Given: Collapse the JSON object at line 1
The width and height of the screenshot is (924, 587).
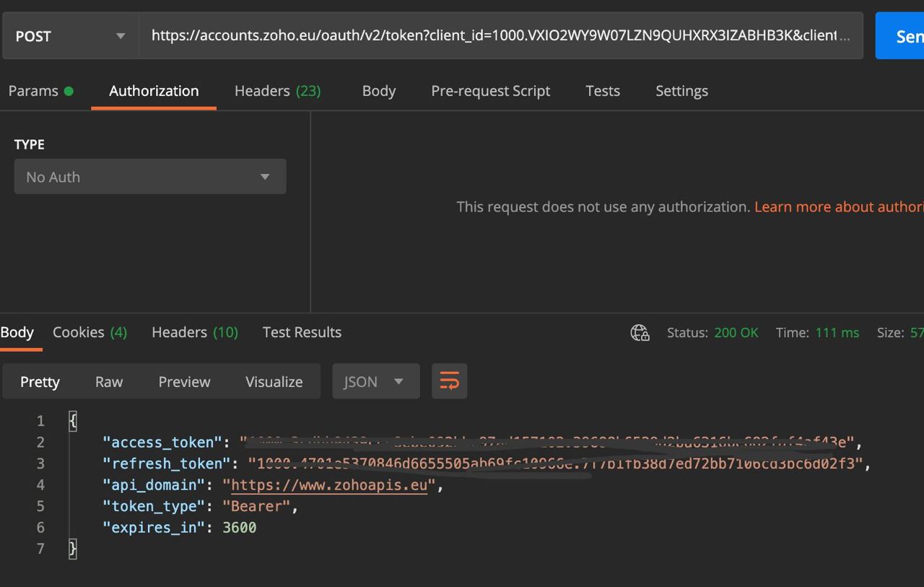Looking at the screenshot, I should (x=73, y=421).
